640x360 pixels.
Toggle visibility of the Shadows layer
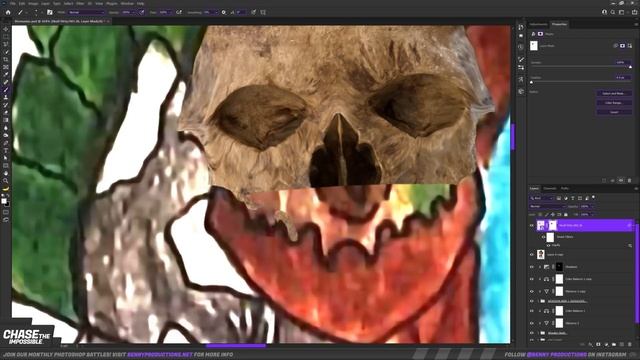(532, 267)
